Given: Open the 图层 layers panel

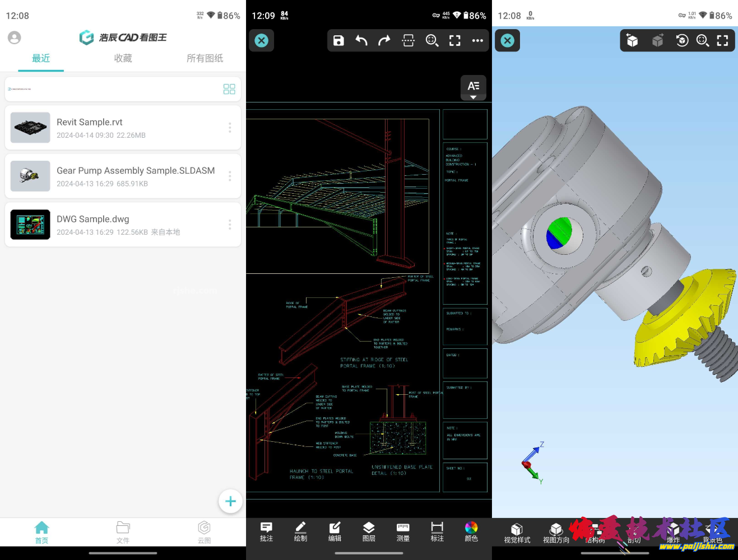Looking at the screenshot, I should click(x=369, y=531).
